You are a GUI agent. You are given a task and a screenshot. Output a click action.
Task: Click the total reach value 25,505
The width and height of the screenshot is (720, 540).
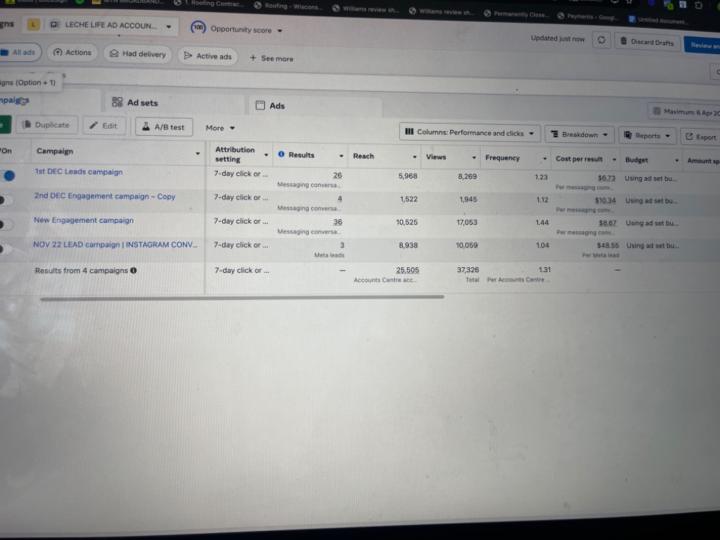[x=407, y=270]
